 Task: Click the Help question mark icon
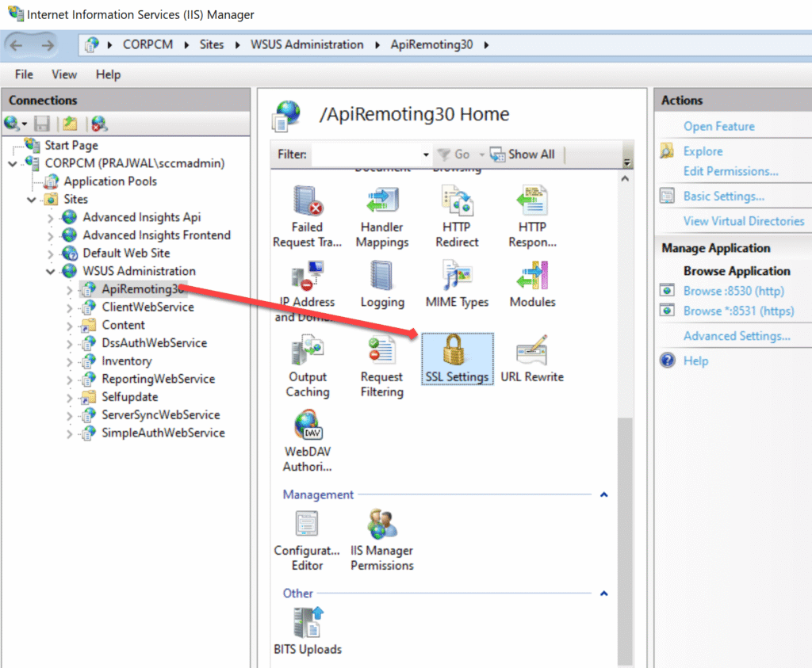click(668, 360)
